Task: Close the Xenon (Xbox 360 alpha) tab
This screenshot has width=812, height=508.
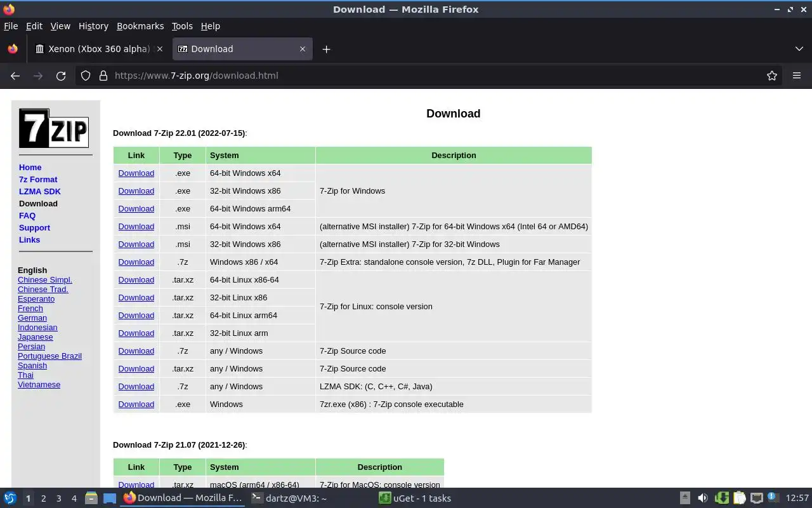Action: click(x=160, y=49)
